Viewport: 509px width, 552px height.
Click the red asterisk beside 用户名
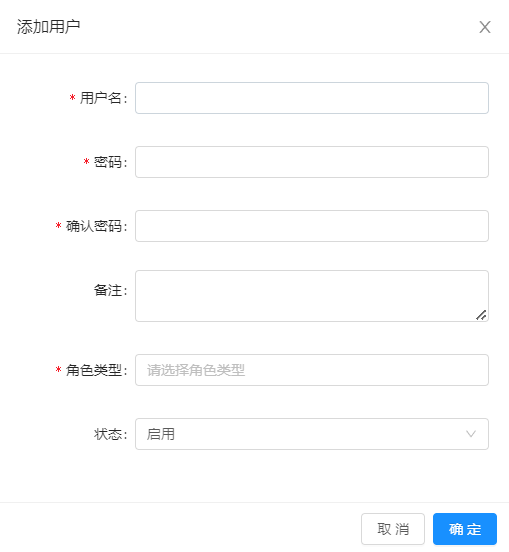(73, 98)
